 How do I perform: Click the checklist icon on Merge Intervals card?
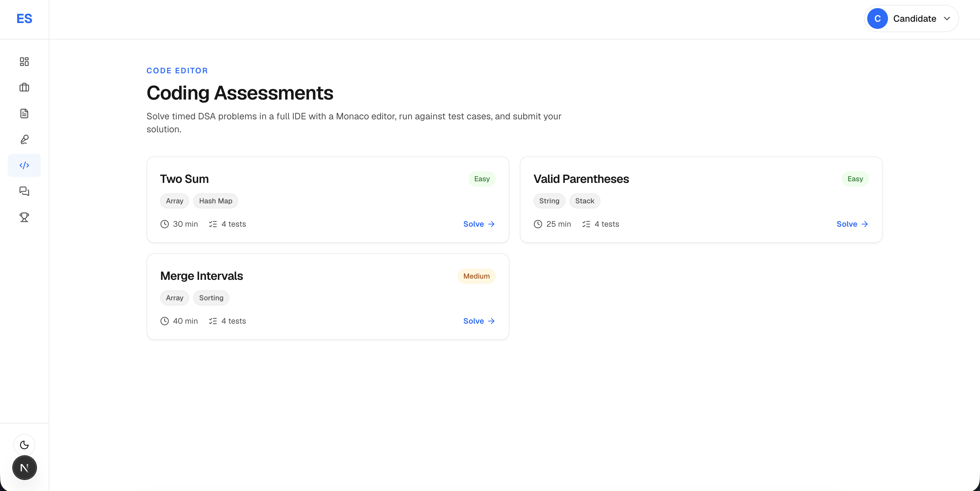click(x=213, y=321)
